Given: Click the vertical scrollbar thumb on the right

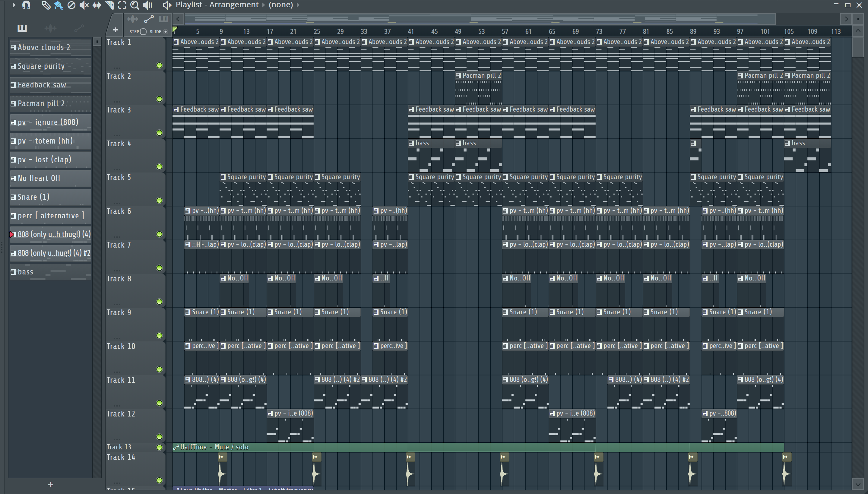Looking at the screenshot, I should point(858,48).
